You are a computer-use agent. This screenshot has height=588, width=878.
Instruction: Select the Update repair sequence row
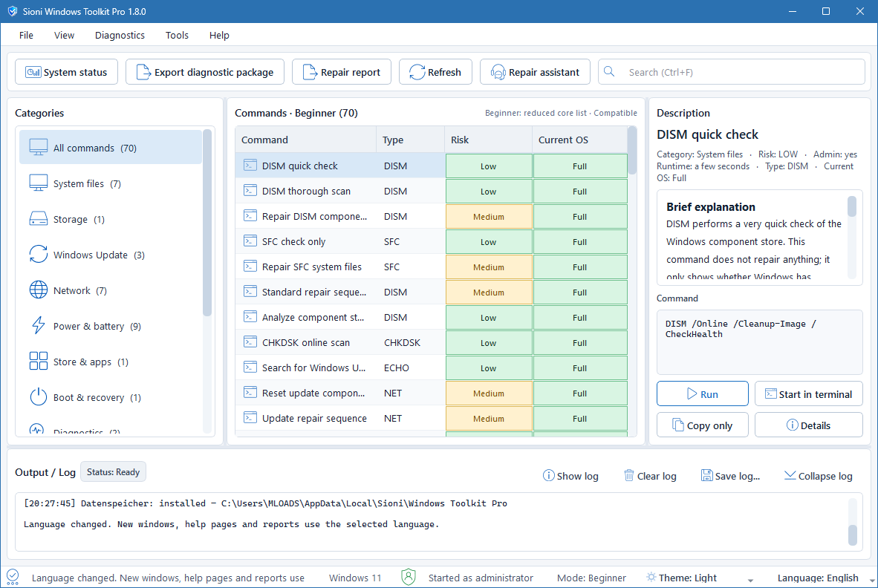click(431, 418)
